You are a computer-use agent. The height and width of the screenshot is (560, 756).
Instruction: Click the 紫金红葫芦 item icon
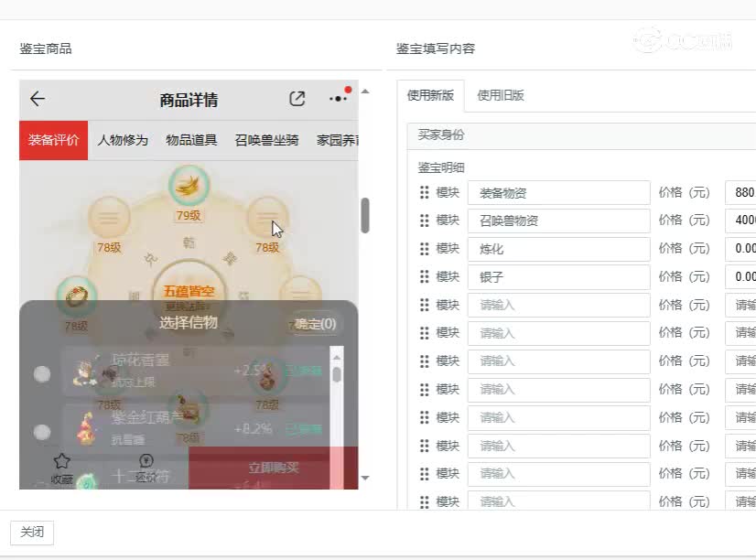(x=87, y=428)
